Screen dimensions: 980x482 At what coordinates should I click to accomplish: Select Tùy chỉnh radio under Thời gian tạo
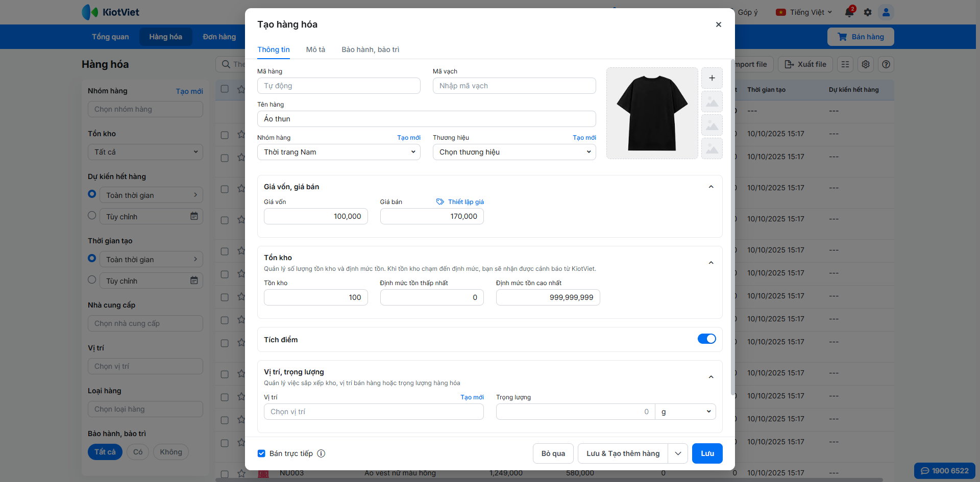point(92,280)
